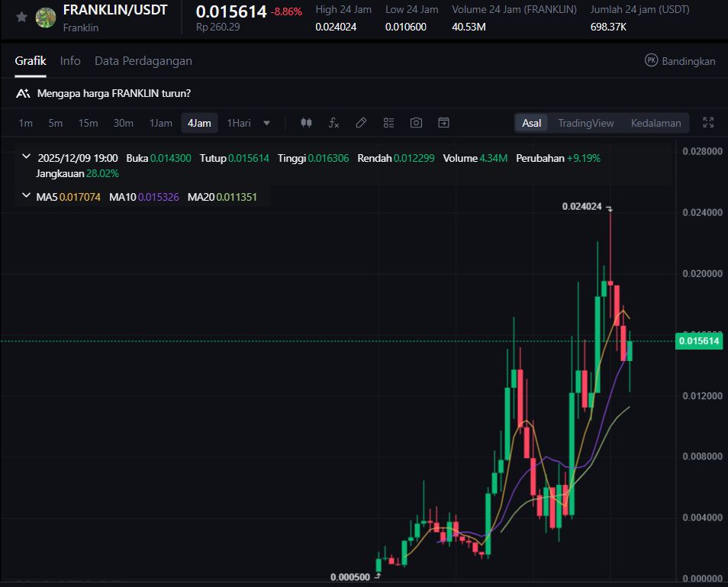
Task: Open the chart settings list icon
Action: [x=388, y=123]
